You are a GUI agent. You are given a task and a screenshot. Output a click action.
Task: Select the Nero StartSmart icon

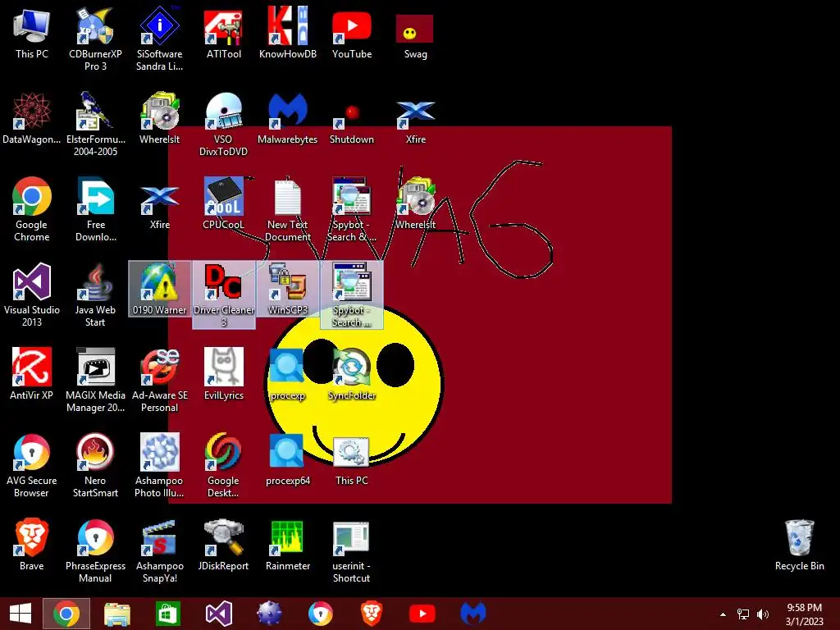click(x=95, y=465)
